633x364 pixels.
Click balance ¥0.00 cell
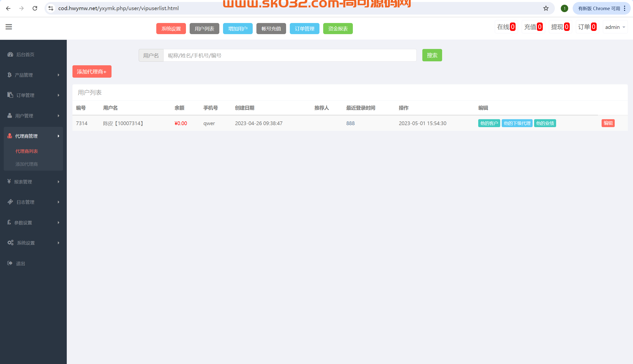[x=181, y=123]
